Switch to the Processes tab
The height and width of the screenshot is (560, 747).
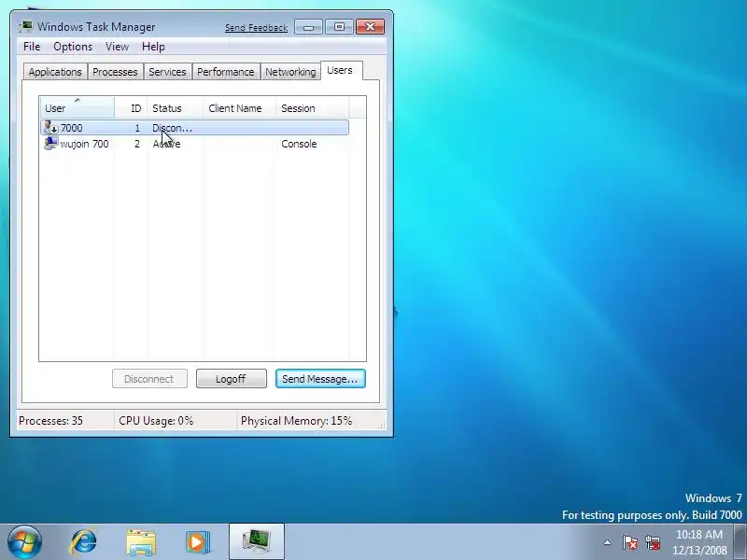tap(115, 72)
